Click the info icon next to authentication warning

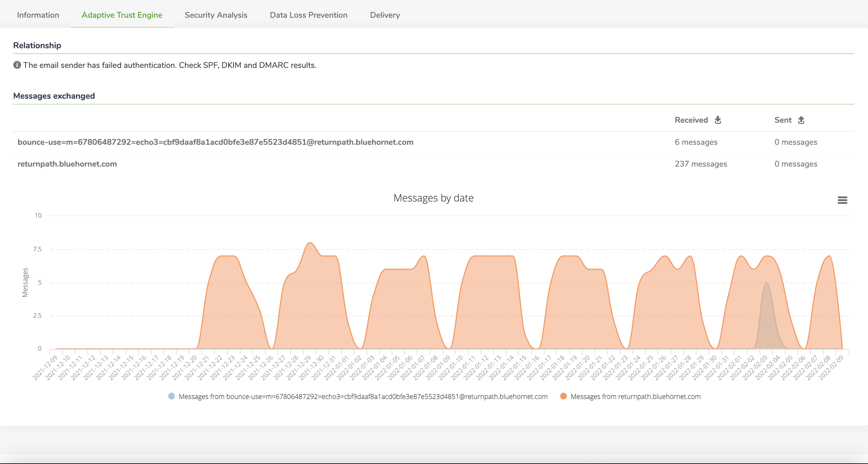(17, 65)
